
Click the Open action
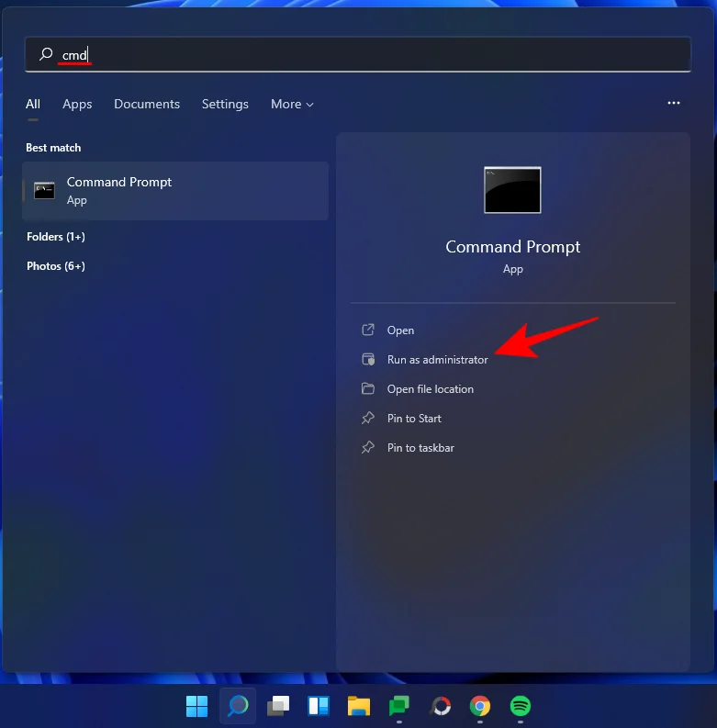400,330
